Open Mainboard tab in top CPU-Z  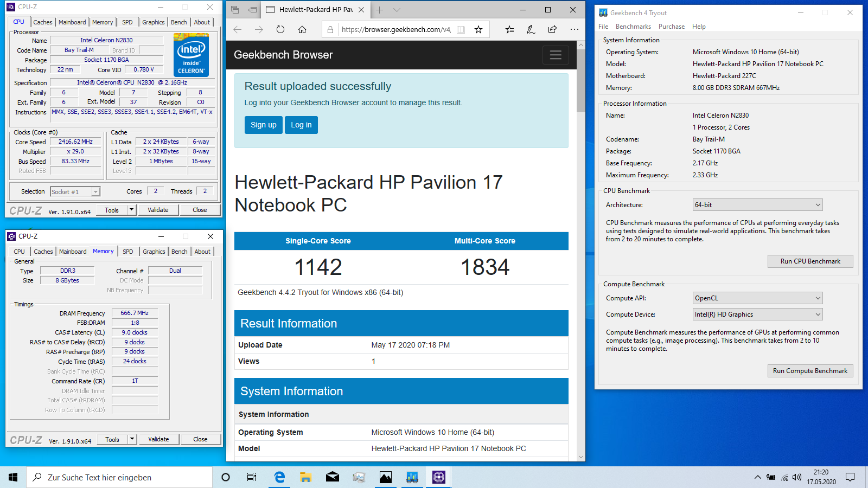click(x=72, y=22)
